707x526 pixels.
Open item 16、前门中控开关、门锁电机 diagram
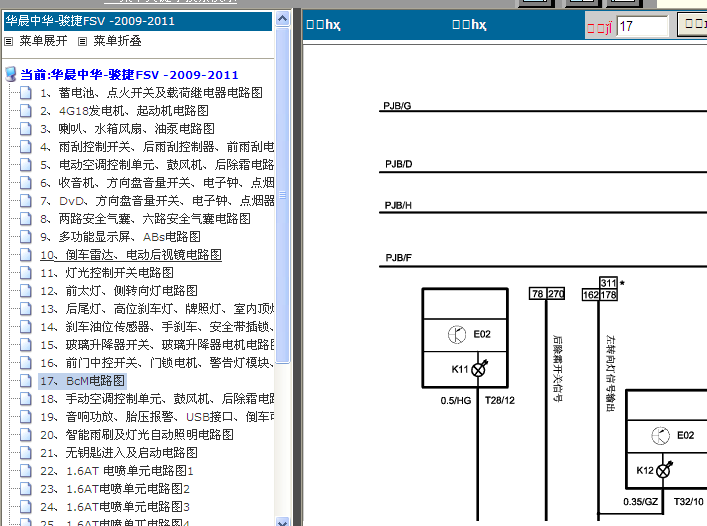point(157,363)
